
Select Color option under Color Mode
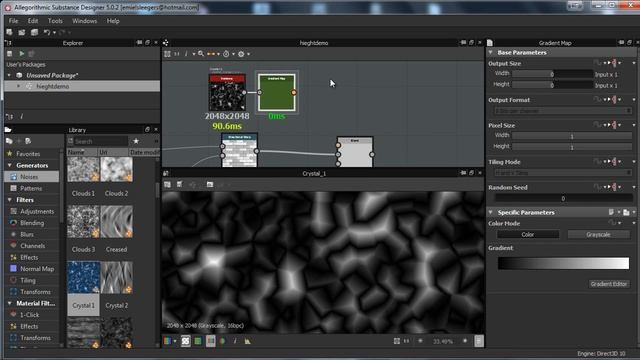coord(528,234)
